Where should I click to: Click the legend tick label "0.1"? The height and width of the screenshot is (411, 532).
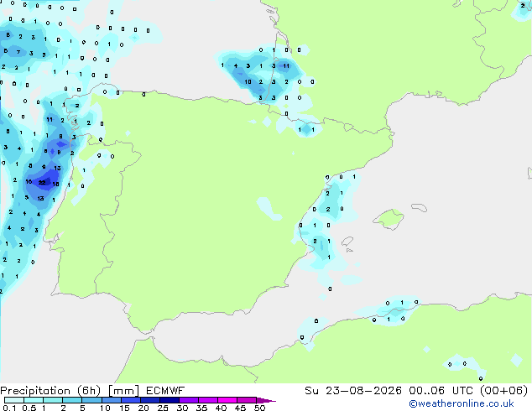pos(8,408)
